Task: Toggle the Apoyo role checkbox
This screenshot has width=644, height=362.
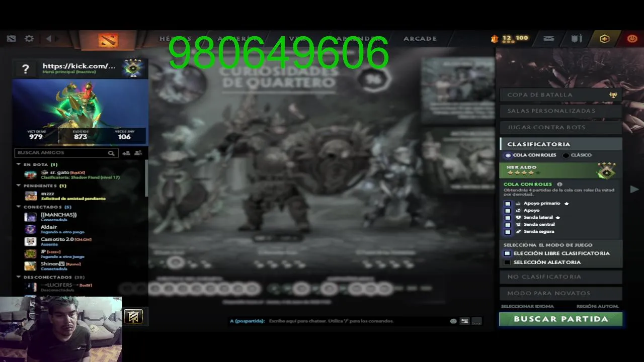Action: tap(508, 211)
